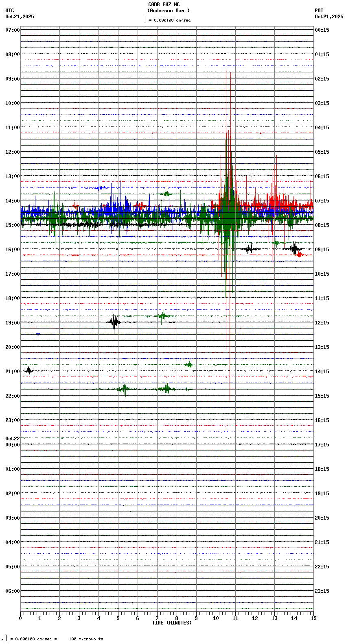
Task: Click the '00:00' UTC time label
Action: coord(13,445)
